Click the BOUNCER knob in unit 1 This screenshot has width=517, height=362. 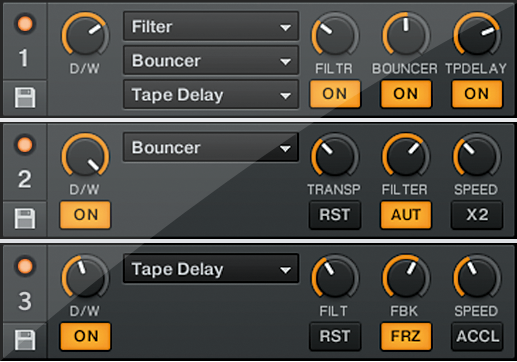[406, 35]
